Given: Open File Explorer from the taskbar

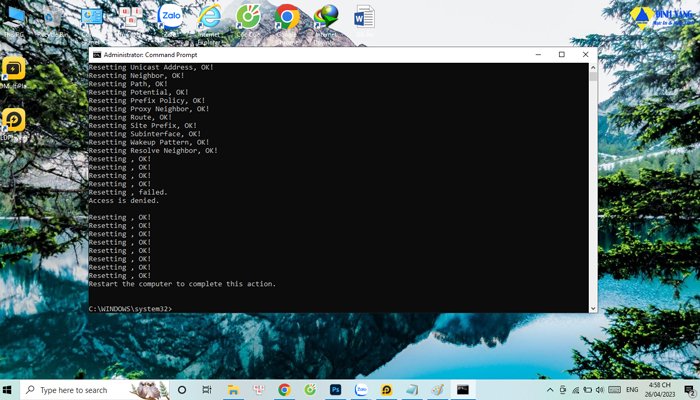Looking at the screenshot, I should pos(232,389).
